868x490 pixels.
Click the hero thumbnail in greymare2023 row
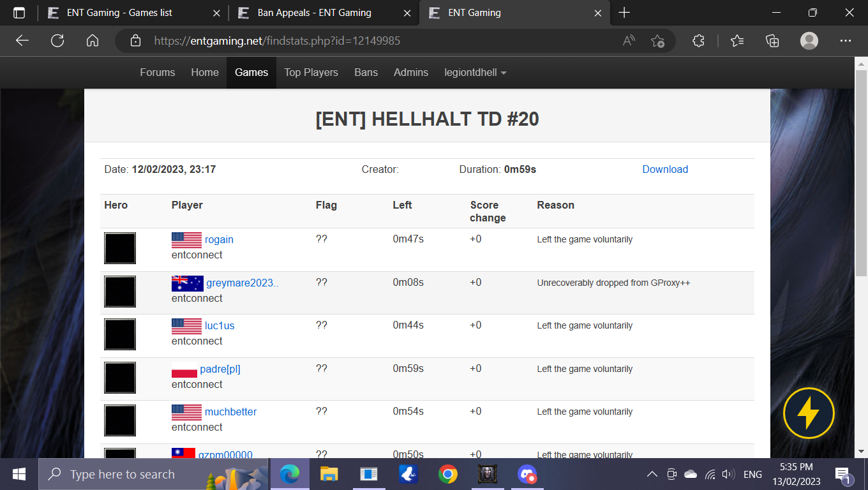[x=120, y=292]
